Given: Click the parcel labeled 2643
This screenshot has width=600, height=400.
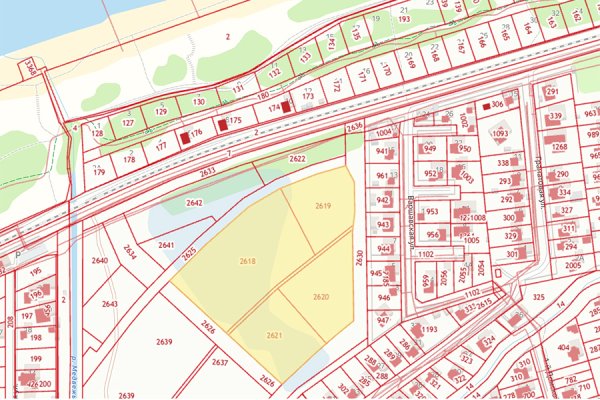Looking at the screenshot, I should pos(110,304).
